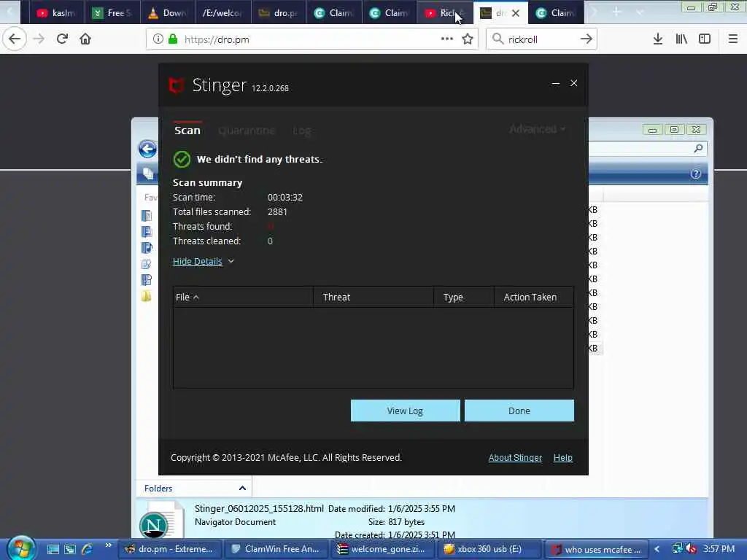Click the View Log button
Viewport: 747px width, 560px height.
[x=406, y=411]
